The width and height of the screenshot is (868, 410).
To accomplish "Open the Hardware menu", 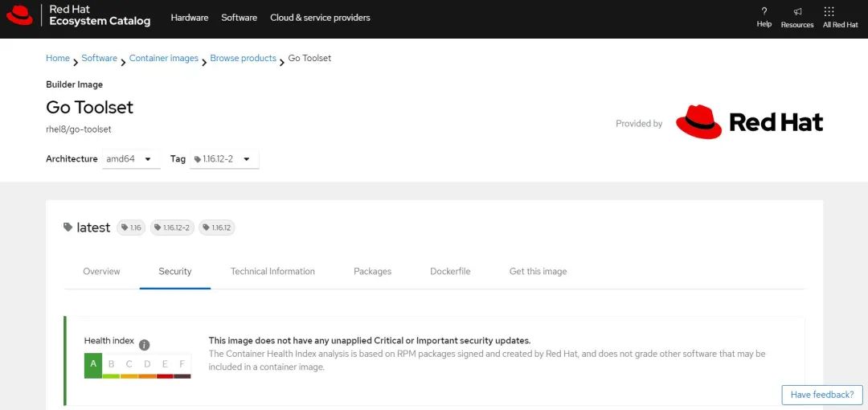I will (190, 18).
